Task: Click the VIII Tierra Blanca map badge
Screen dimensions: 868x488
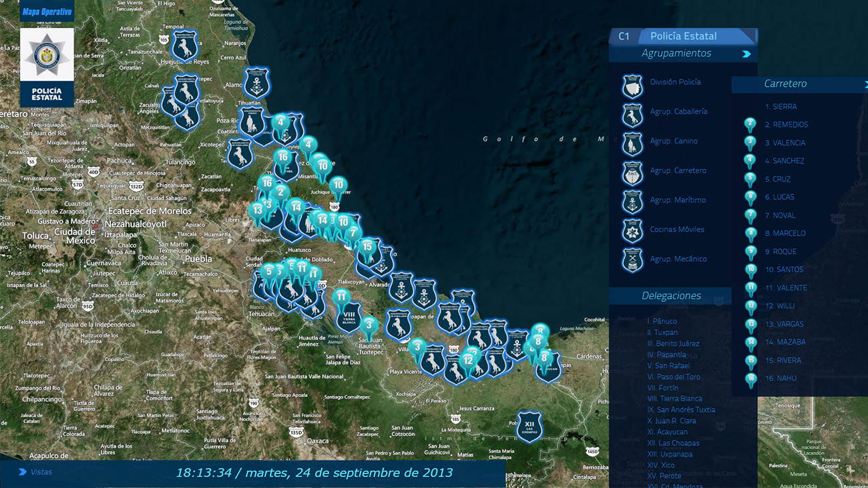Action: pyautogui.click(x=349, y=317)
